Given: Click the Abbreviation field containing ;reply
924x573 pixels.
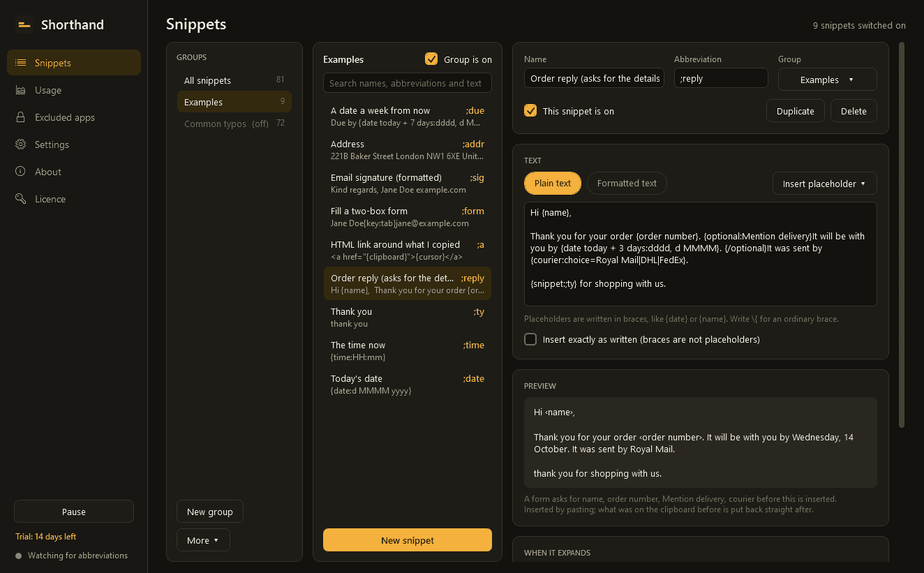Looking at the screenshot, I should (x=721, y=78).
